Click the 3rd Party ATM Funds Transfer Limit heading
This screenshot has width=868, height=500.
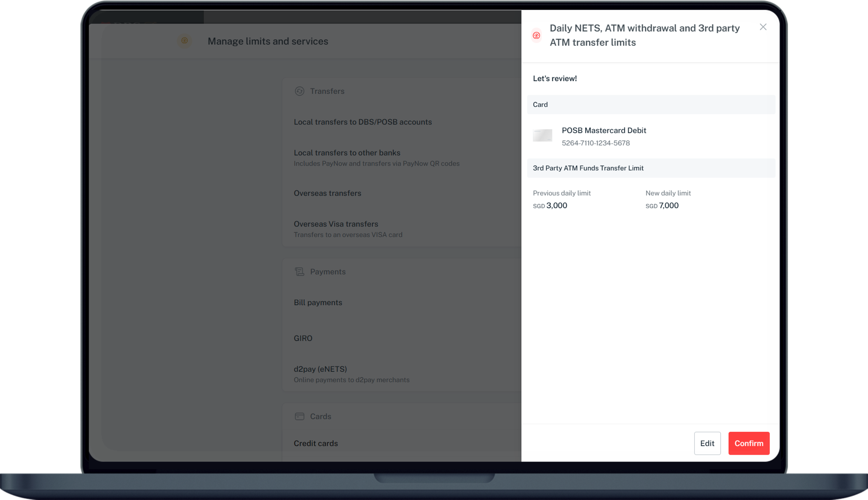click(588, 168)
